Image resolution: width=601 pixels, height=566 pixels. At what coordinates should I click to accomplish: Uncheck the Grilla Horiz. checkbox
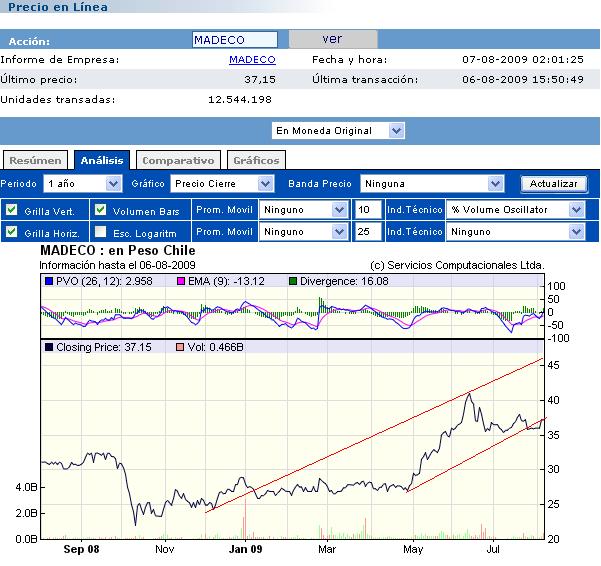click(x=12, y=231)
